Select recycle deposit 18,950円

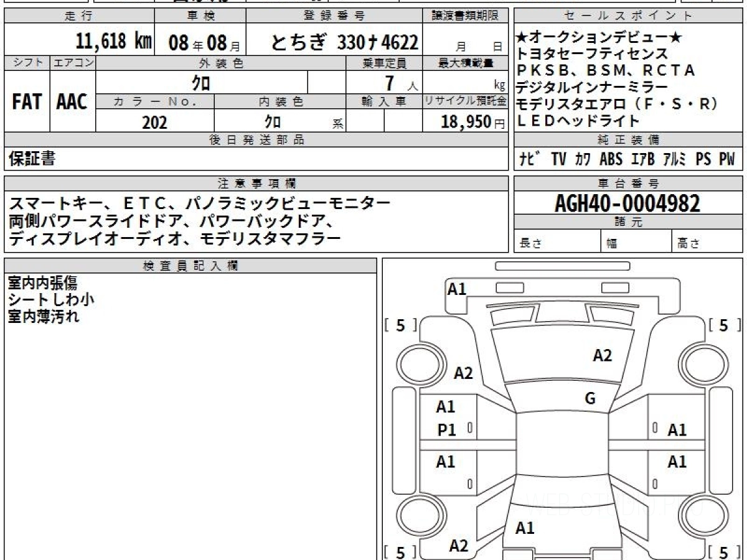tap(473, 122)
